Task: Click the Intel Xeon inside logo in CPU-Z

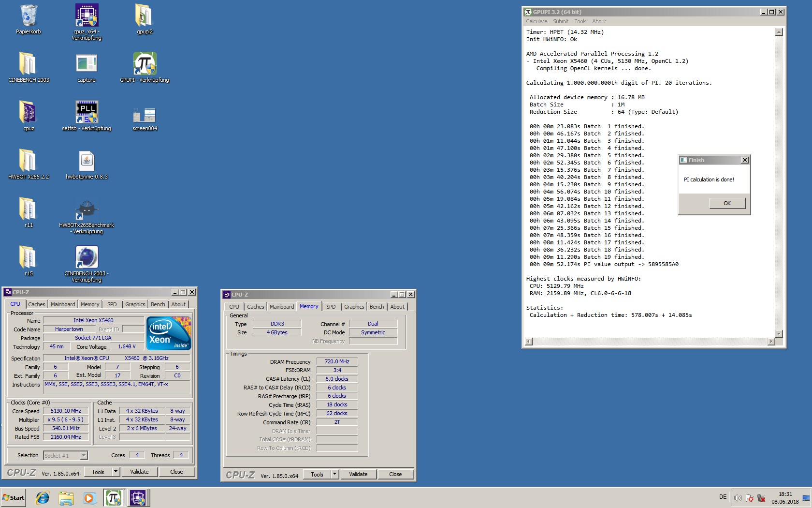Action: pyautogui.click(x=169, y=333)
